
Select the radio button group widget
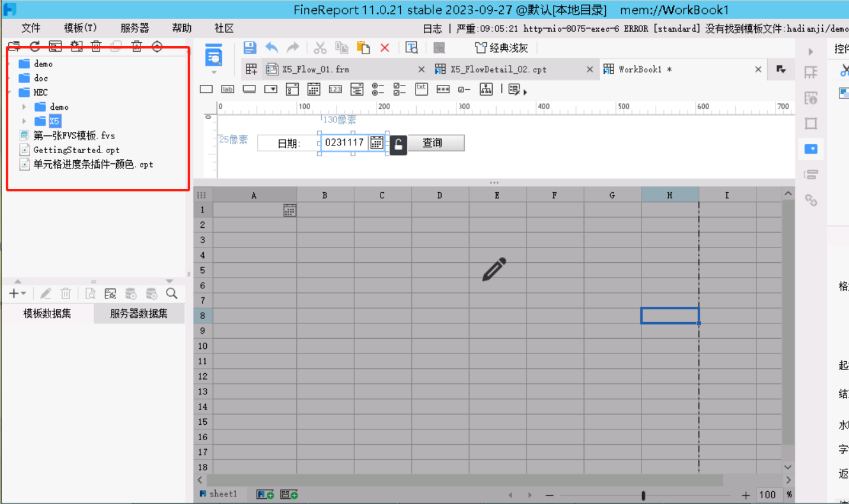378,89
